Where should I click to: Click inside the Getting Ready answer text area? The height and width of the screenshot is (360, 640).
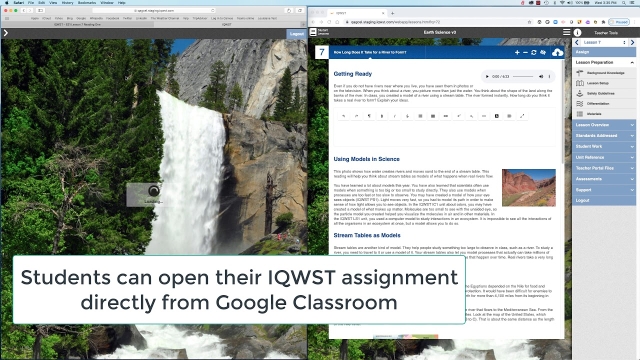(x=444, y=134)
